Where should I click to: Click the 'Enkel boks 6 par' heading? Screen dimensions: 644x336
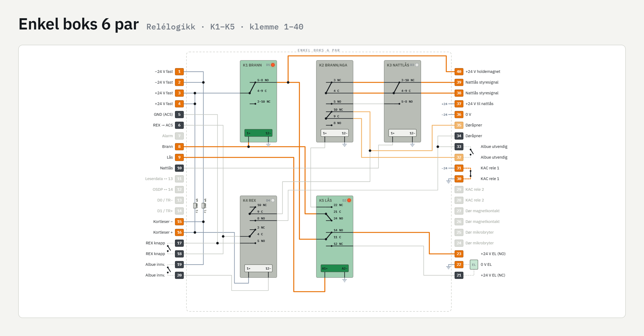pos(79,24)
